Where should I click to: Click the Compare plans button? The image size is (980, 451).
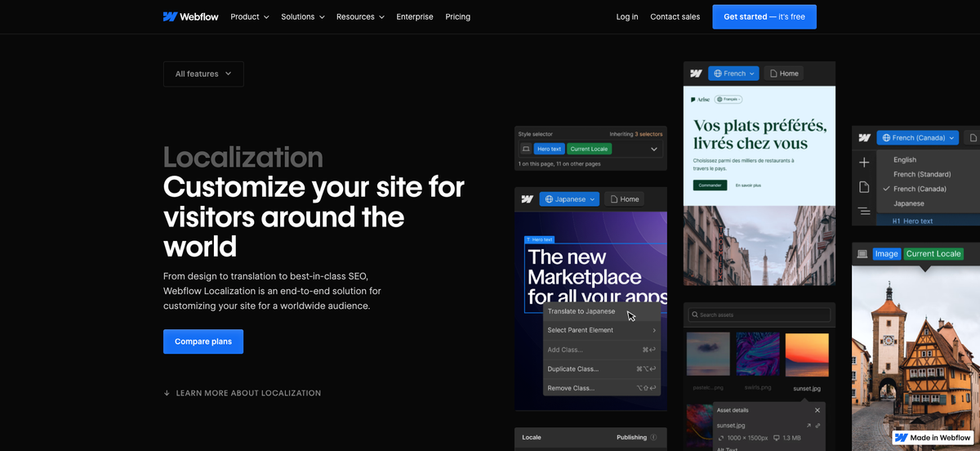203,342
